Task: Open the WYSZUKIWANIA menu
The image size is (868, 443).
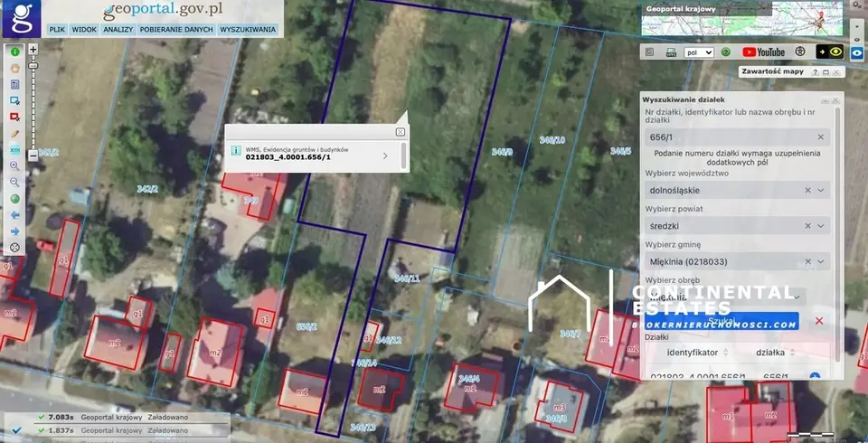Action: tap(248, 29)
